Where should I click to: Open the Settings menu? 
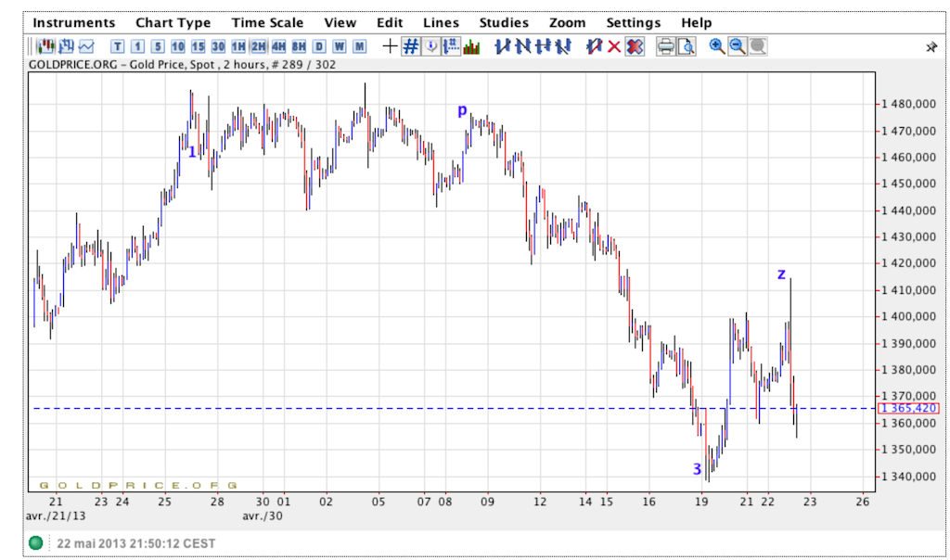(633, 22)
